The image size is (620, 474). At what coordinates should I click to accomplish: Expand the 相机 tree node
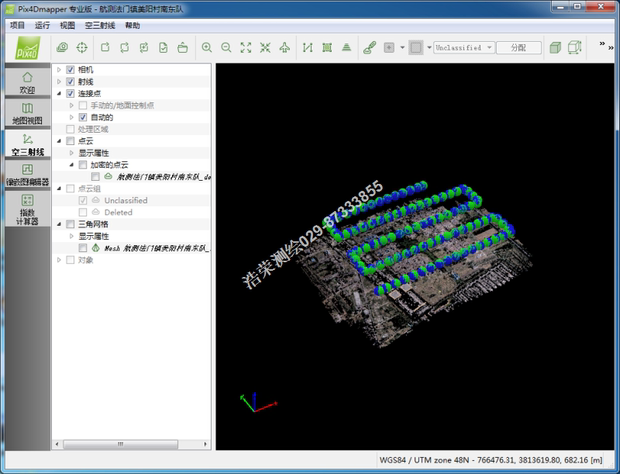(59, 70)
